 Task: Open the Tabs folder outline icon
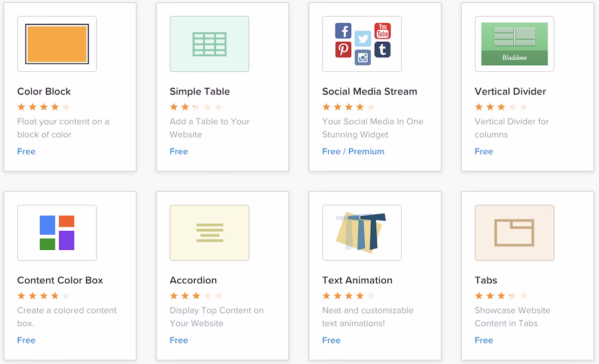click(515, 233)
